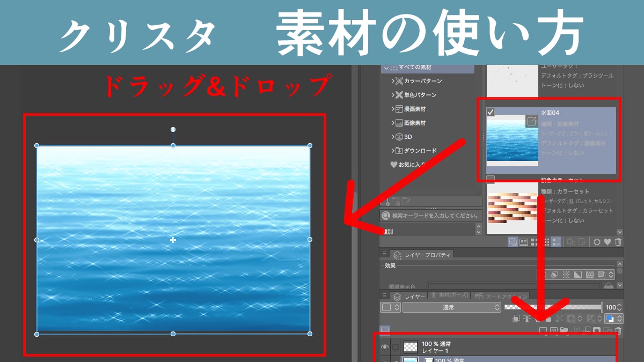This screenshot has height=362, width=644.
Task: Click the layer color effect icon
Action: (x=601, y=274)
